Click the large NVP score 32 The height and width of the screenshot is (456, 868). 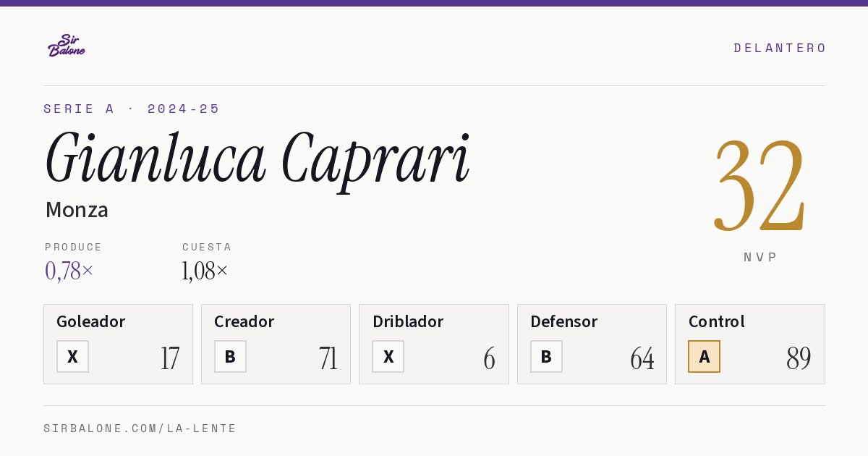tap(759, 185)
